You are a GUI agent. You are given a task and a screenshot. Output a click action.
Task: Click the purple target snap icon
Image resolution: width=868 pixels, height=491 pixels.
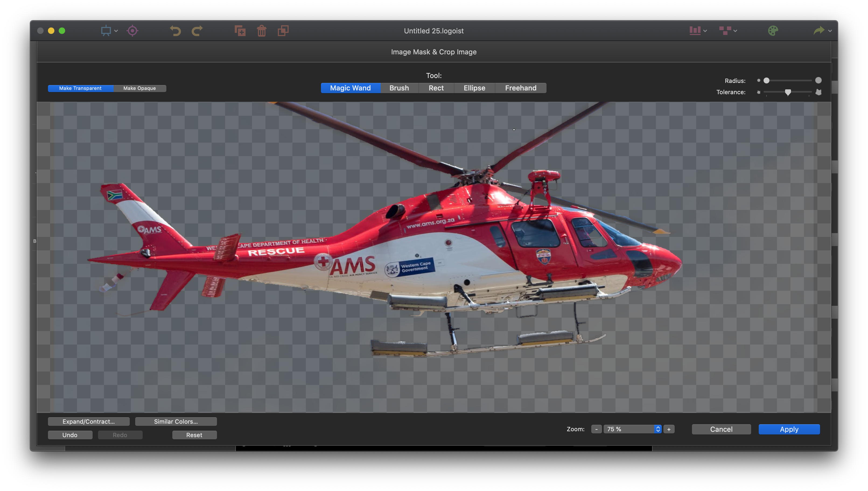point(132,31)
